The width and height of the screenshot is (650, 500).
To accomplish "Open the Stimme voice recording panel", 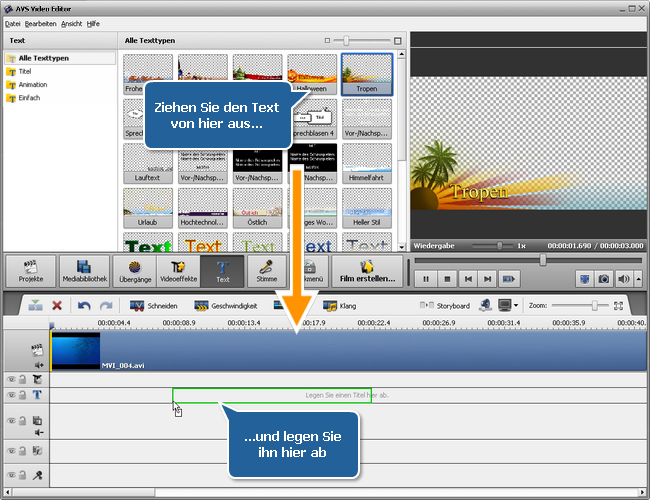I will pos(267,271).
